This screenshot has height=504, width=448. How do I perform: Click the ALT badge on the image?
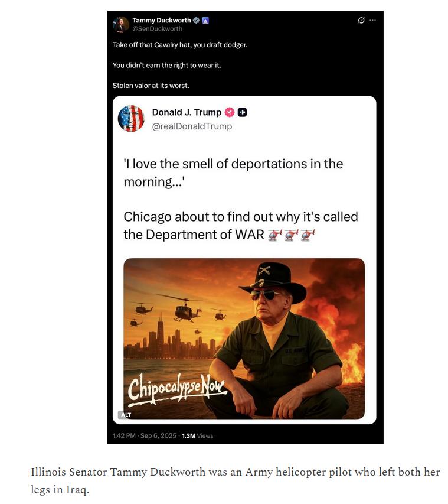point(125,415)
